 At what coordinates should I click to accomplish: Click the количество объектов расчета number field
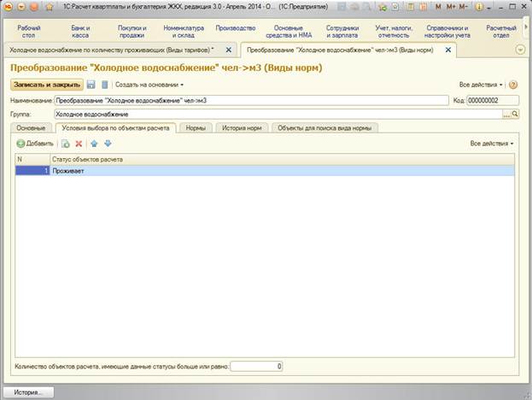pos(256,367)
